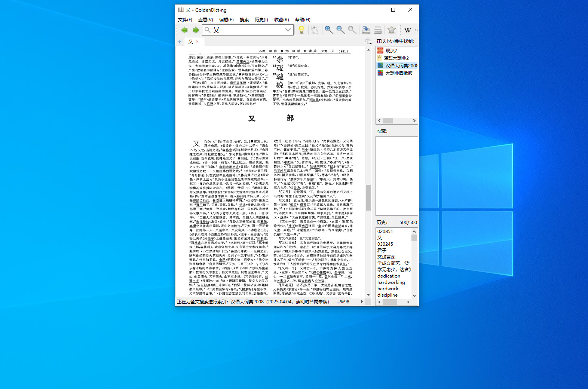Click history list scroll down arrow

click(x=414, y=295)
